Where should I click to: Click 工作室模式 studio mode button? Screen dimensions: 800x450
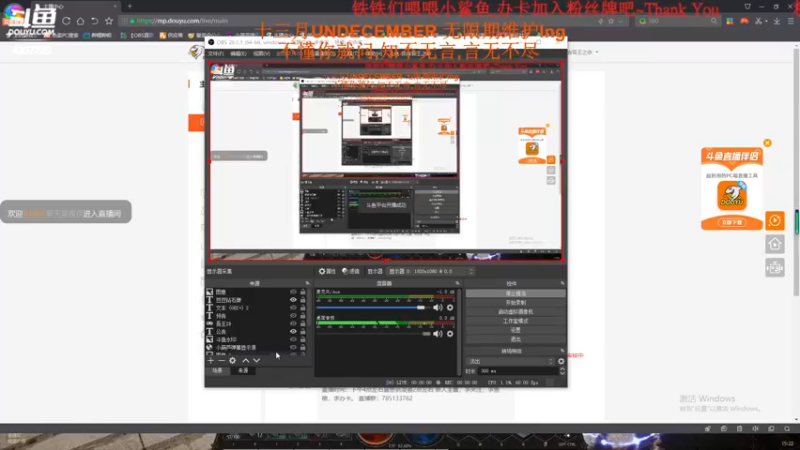tap(515, 321)
